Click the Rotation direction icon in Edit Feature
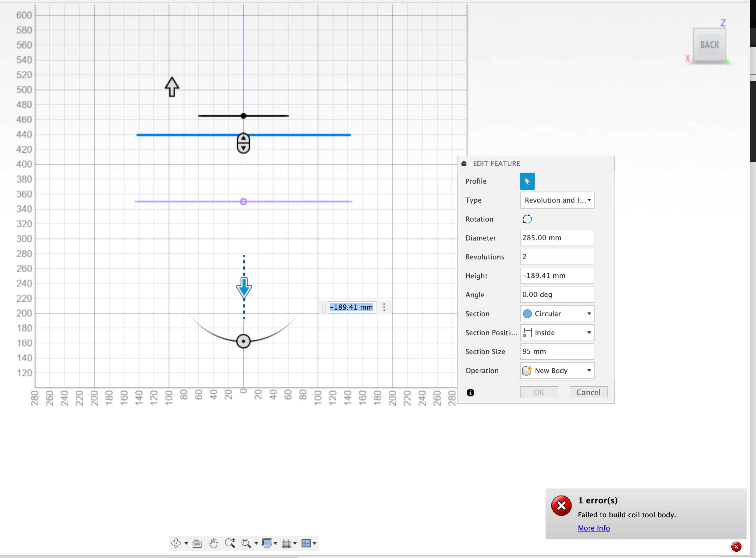This screenshot has width=756, height=558. [527, 219]
